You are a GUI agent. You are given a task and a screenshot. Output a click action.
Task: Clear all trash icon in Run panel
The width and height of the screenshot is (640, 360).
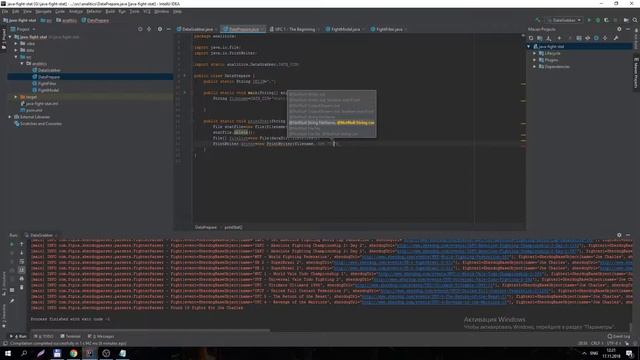[x=22, y=287]
